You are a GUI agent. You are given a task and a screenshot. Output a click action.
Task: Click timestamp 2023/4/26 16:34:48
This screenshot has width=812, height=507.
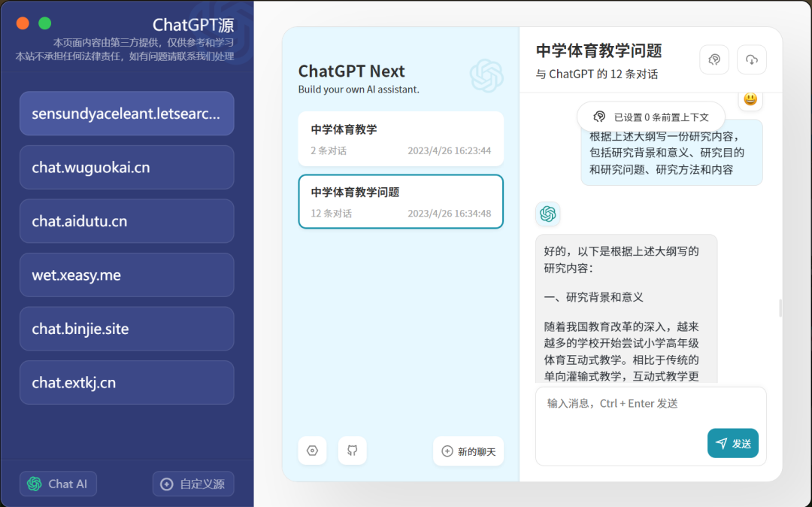coord(449,214)
